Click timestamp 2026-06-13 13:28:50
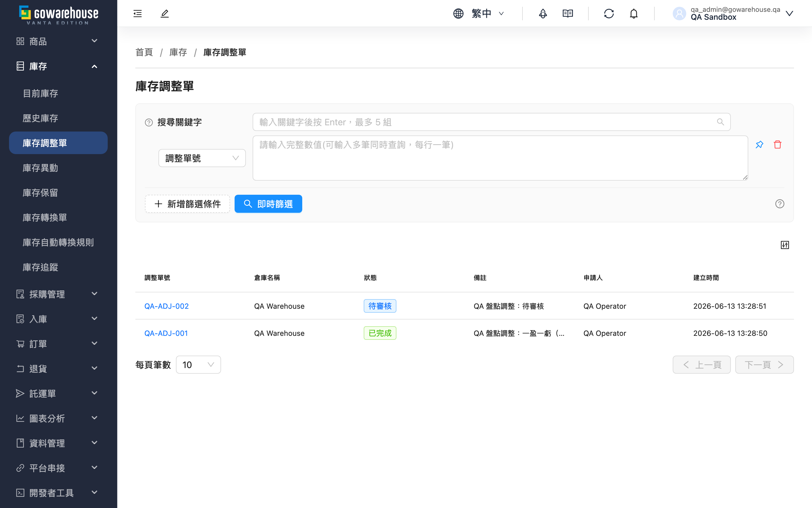Viewport: 812px width, 508px height. [730, 333]
